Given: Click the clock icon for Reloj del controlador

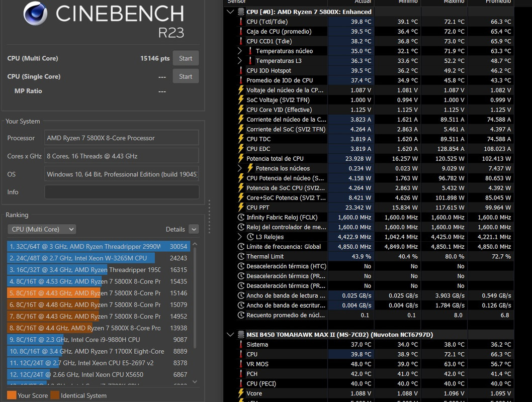Looking at the screenshot, I should tap(241, 227).
